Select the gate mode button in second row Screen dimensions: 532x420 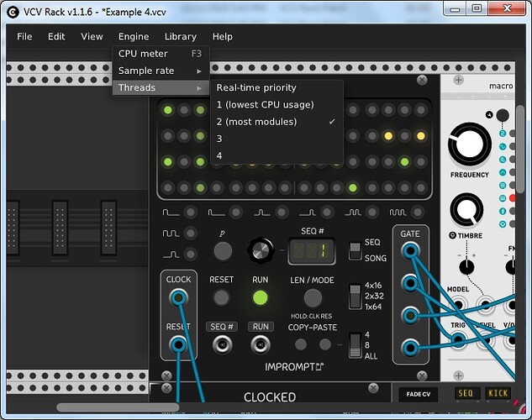(190, 234)
